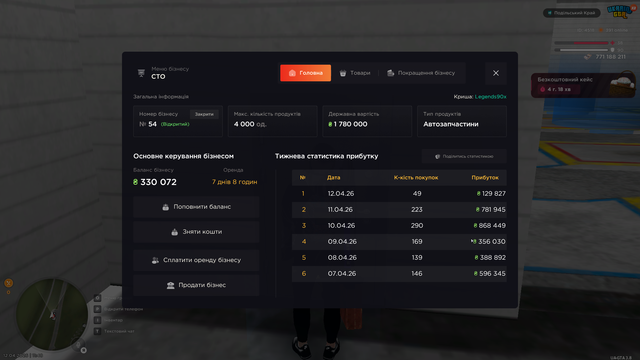
Task: Click the profit value 129 827
Action: pos(493,193)
